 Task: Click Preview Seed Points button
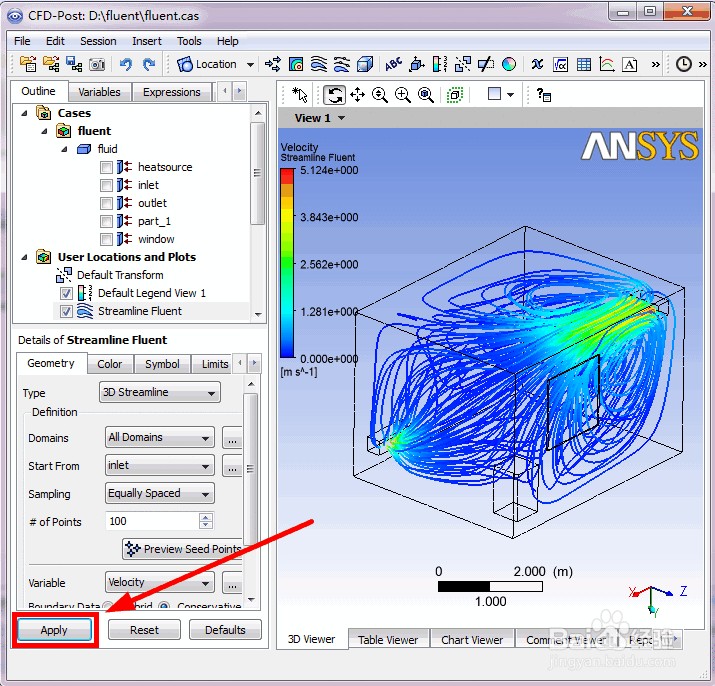(x=182, y=549)
